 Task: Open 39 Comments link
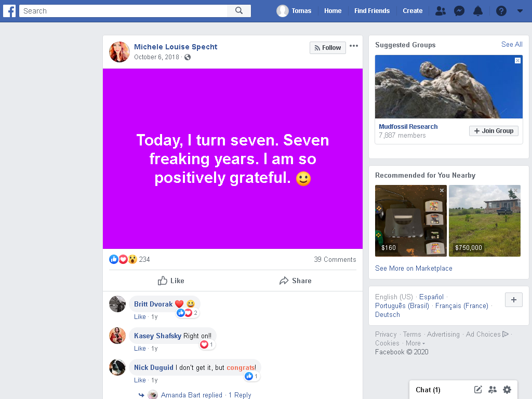(x=335, y=259)
